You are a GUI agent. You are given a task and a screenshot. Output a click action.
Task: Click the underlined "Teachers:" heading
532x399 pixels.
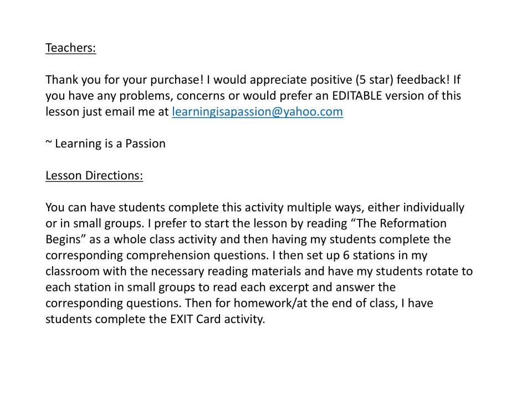(x=70, y=48)
